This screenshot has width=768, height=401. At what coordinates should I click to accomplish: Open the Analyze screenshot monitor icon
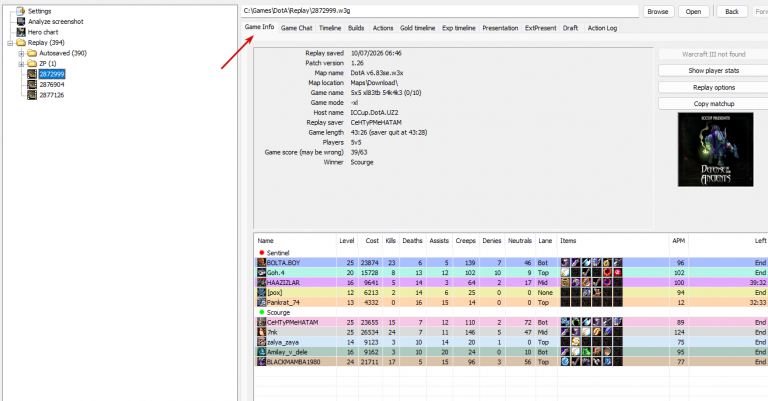point(21,22)
